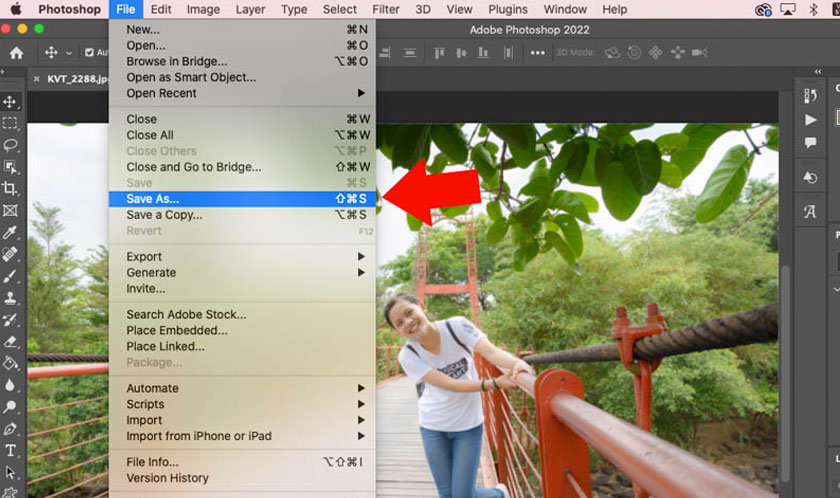Select the Clone Stamp tool
840x498 pixels.
(10, 298)
